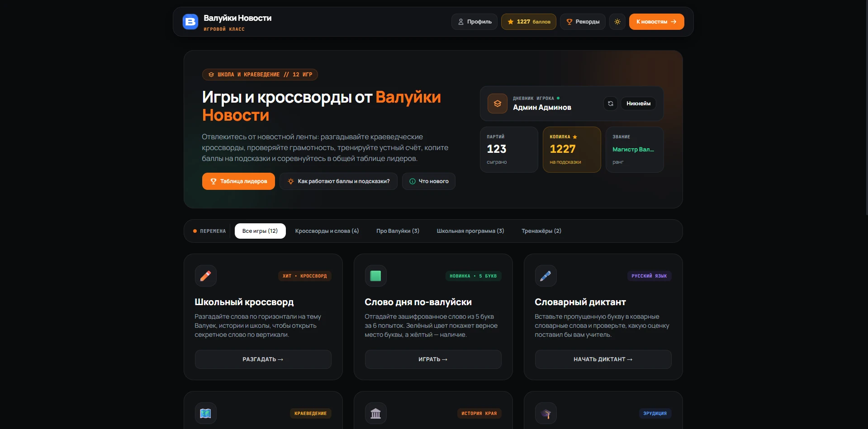The image size is (868, 429).
Task: Click the РУССКИЙ ЯЗЫК tag
Action: [649, 276]
